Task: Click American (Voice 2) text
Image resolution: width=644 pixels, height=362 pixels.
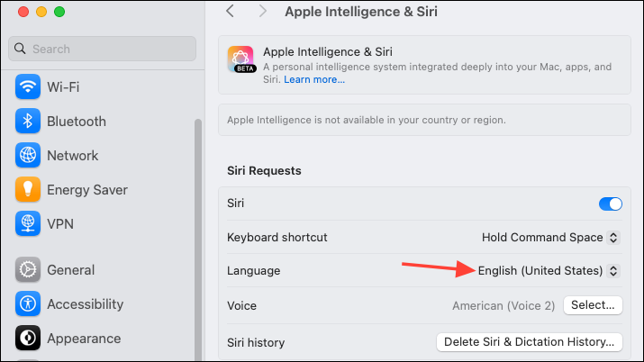Action: [503, 306]
